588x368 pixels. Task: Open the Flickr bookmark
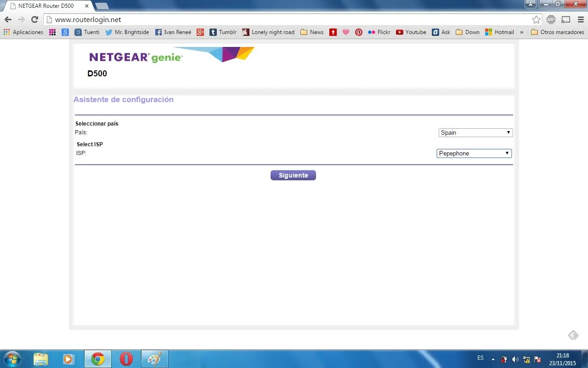(379, 32)
